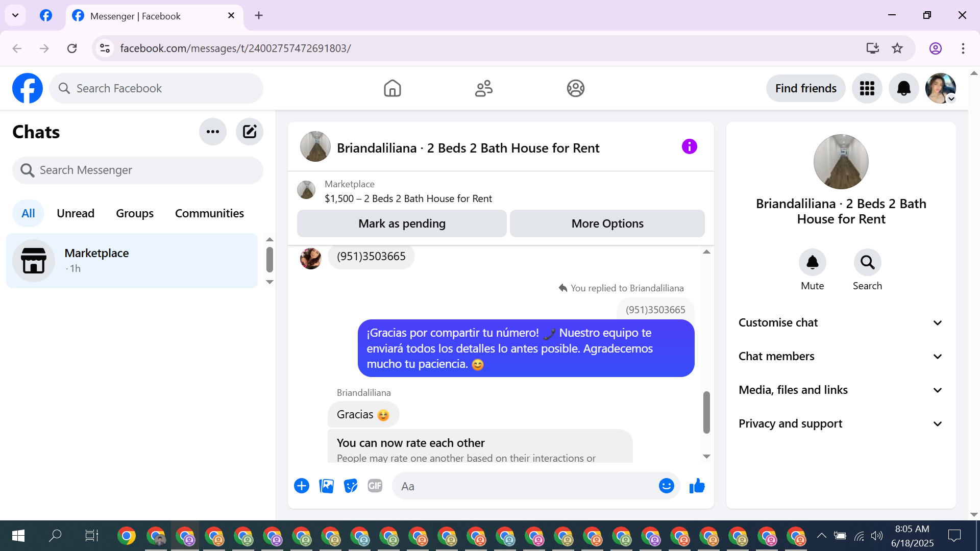Image resolution: width=980 pixels, height=551 pixels.
Task: Open the Facebook logo home link
Action: point(28,88)
